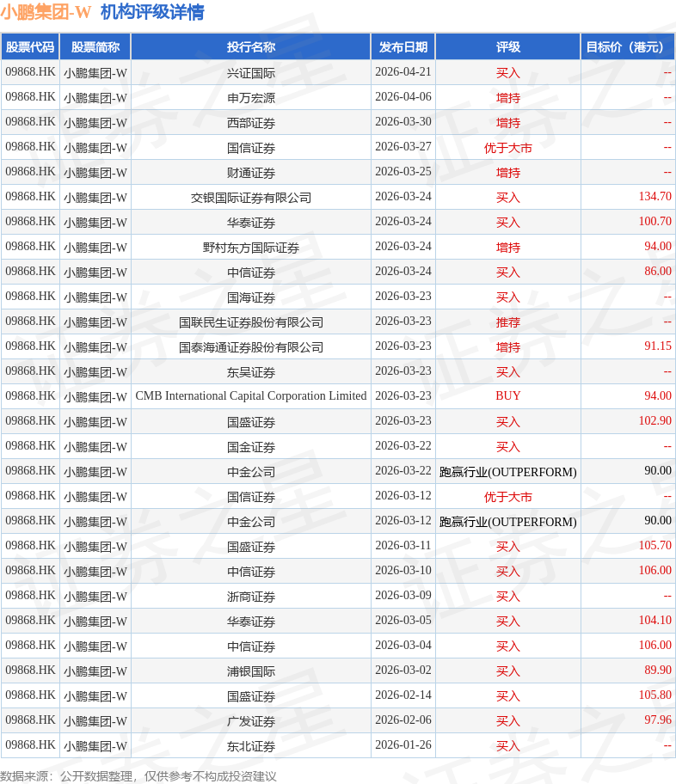Click target price 97.96

[658, 720]
